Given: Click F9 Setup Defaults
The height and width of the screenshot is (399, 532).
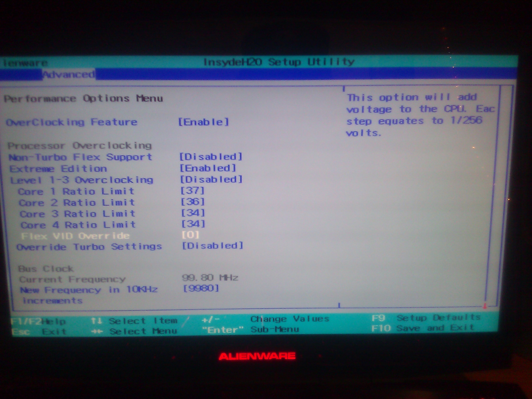Looking at the screenshot, I should (x=426, y=318).
